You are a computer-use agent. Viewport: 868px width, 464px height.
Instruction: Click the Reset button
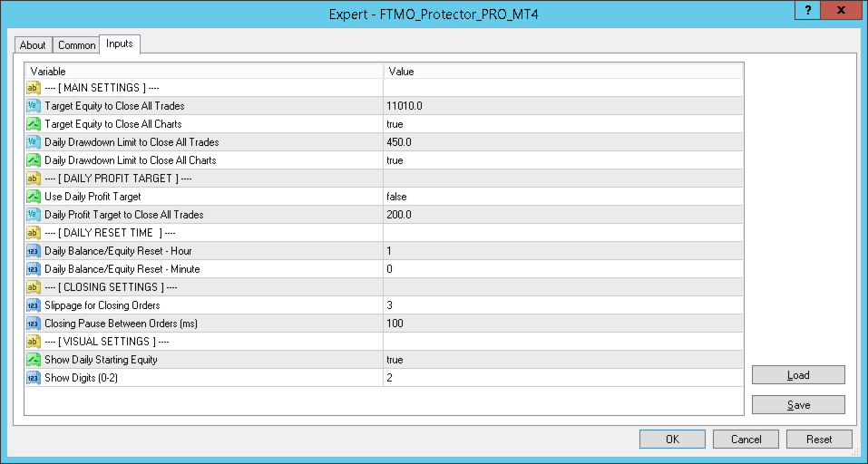click(819, 440)
